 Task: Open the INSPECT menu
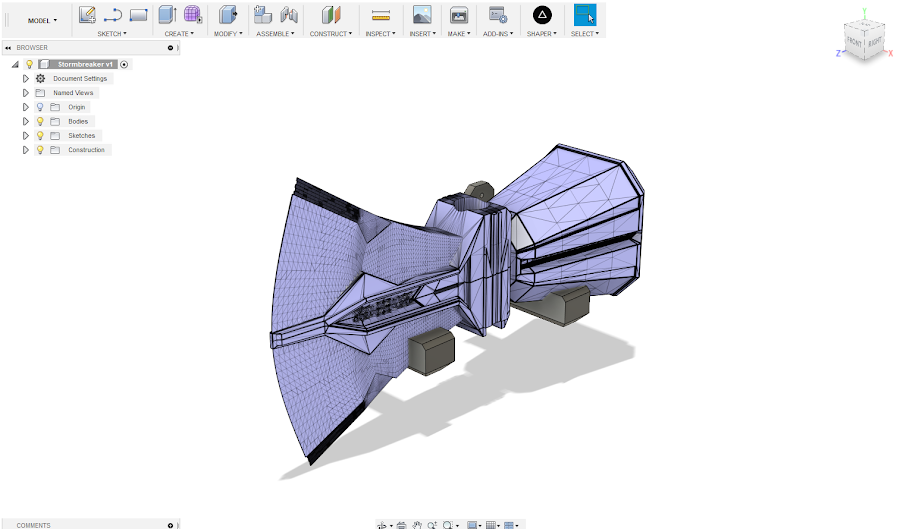pyautogui.click(x=381, y=34)
